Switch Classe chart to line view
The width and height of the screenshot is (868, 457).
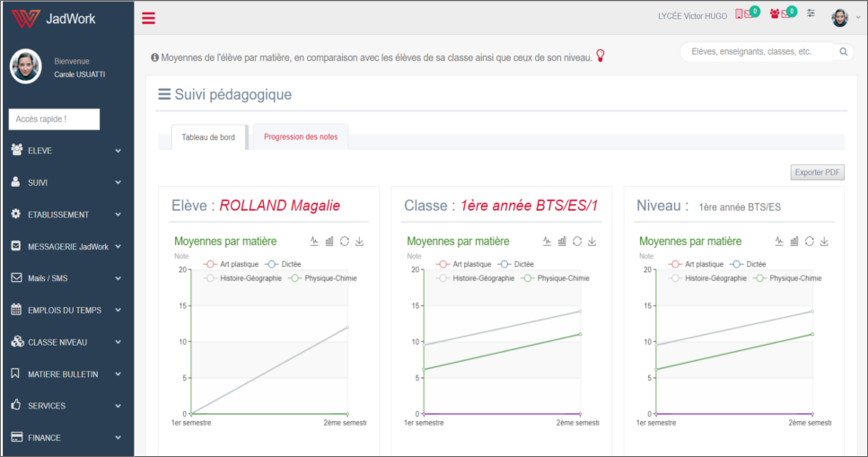click(x=547, y=241)
